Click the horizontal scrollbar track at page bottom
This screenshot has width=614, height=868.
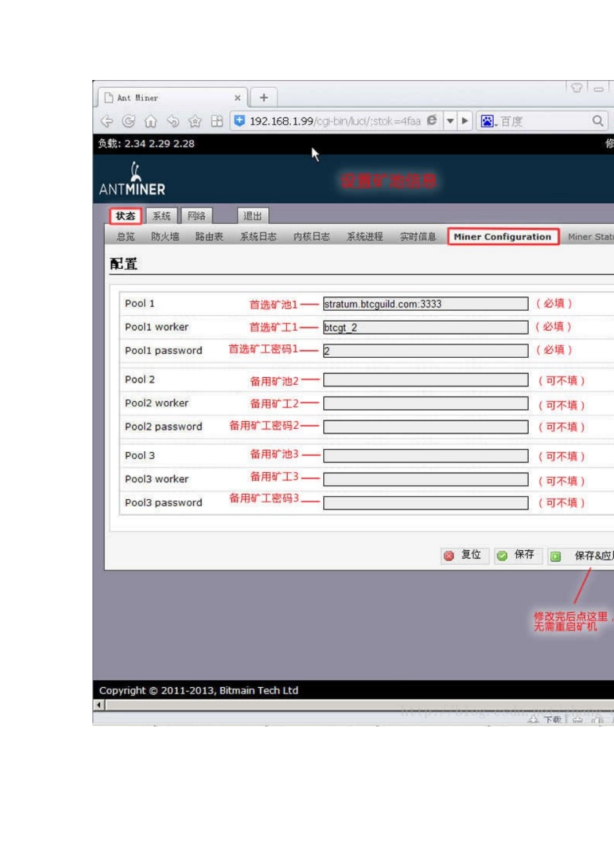tap(359, 705)
